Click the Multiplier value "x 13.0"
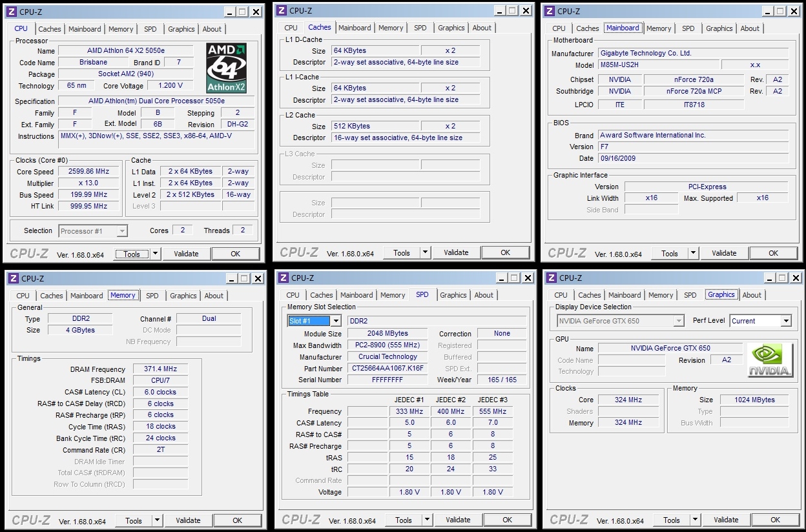This screenshot has height=532, width=806. tap(88, 183)
